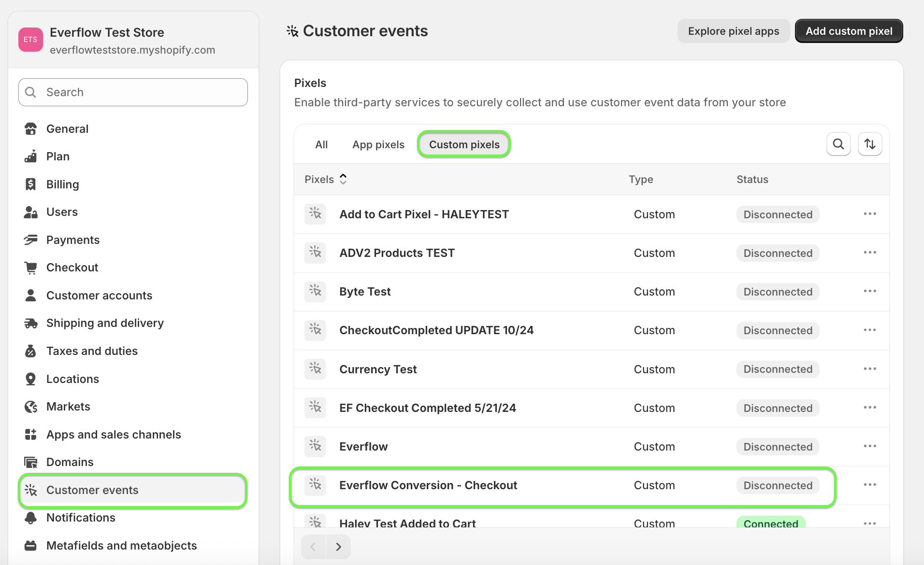The height and width of the screenshot is (565, 924).
Task: Click pixel icon for Add to Cart Pixel - HALEYTEST
Action: coord(315,214)
